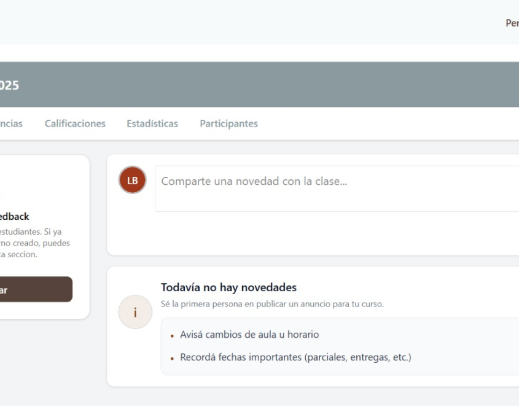Click the empty gray course header banner
This screenshot has height=420, width=519.
pyautogui.click(x=276, y=85)
